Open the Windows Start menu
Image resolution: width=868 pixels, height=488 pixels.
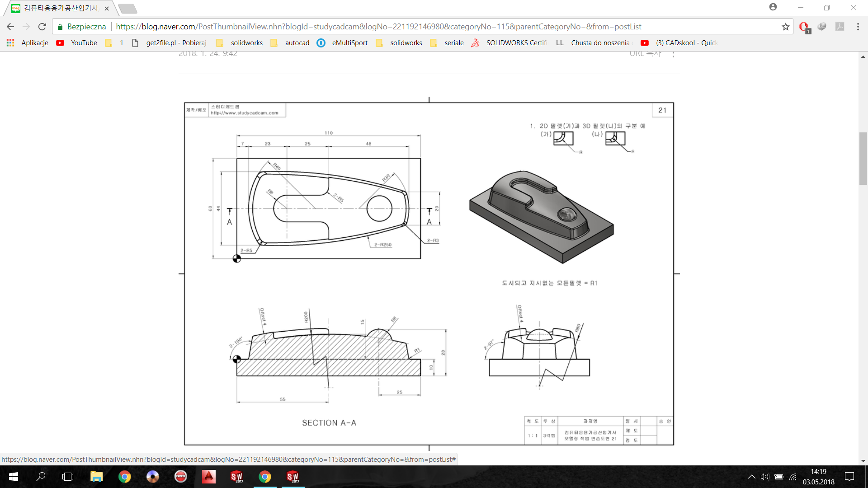(x=13, y=477)
